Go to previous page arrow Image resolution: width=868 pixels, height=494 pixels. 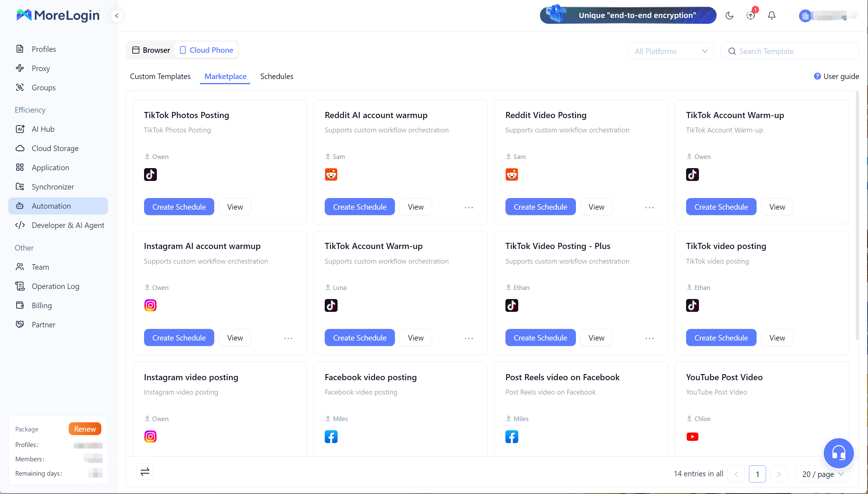point(736,474)
